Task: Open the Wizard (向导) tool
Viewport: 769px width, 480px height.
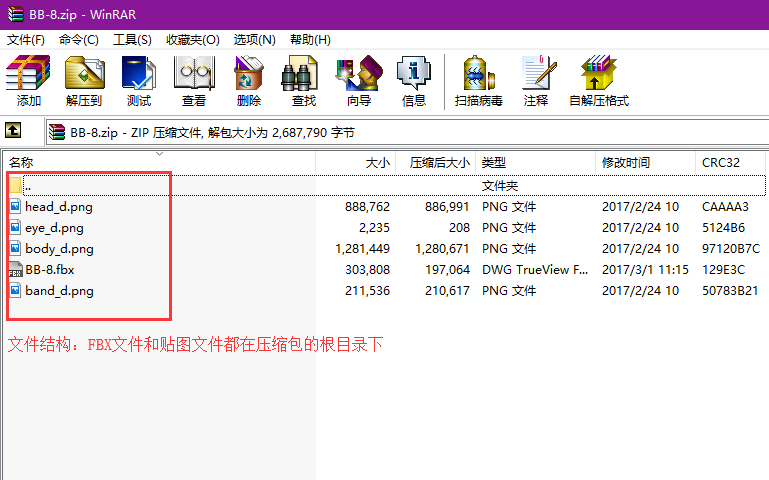Action: coord(359,80)
